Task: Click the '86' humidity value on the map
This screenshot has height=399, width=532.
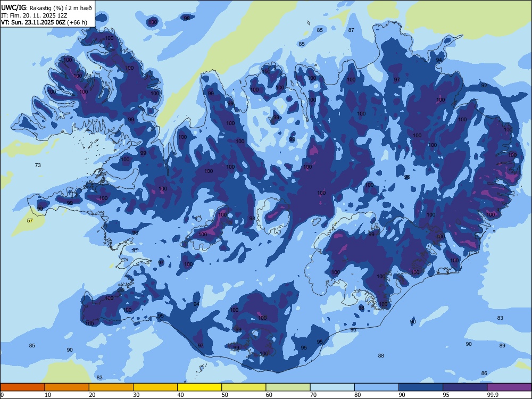Action: (x=484, y=373)
